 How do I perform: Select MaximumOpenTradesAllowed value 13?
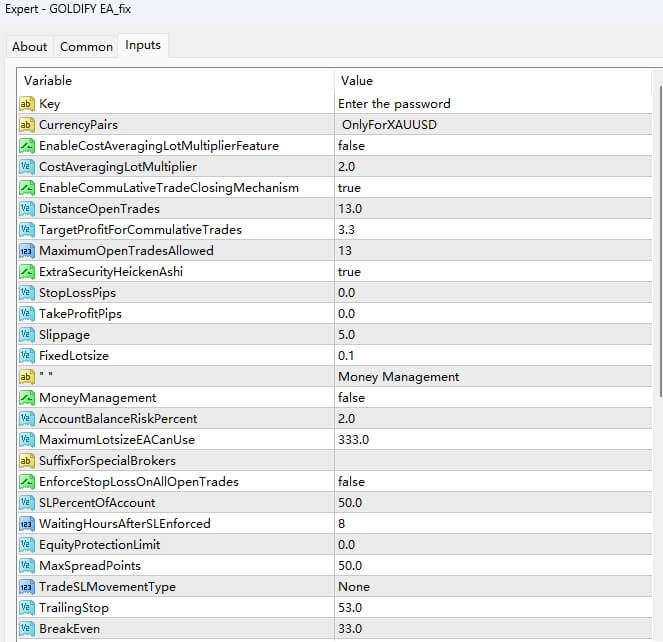pos(345,251)
